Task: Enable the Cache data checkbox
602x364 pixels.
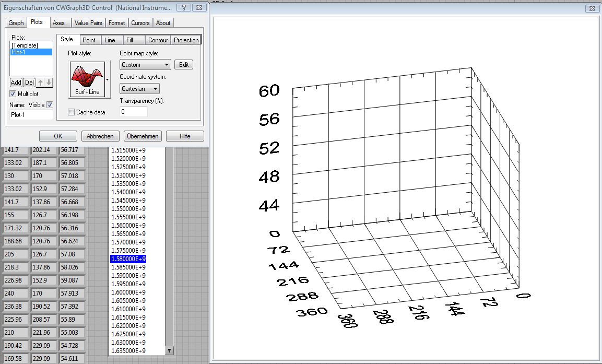Action: pos(72,112)
